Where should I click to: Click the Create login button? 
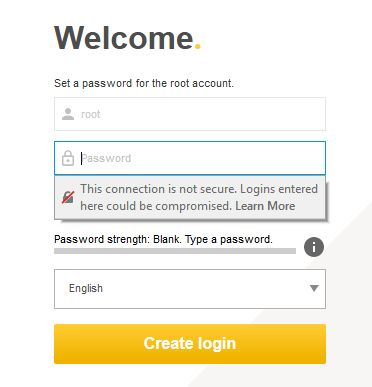click(x=190, y=344)
